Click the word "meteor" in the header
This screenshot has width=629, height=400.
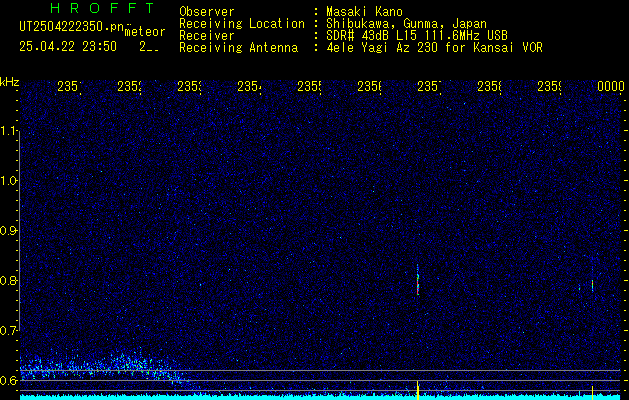145,32
